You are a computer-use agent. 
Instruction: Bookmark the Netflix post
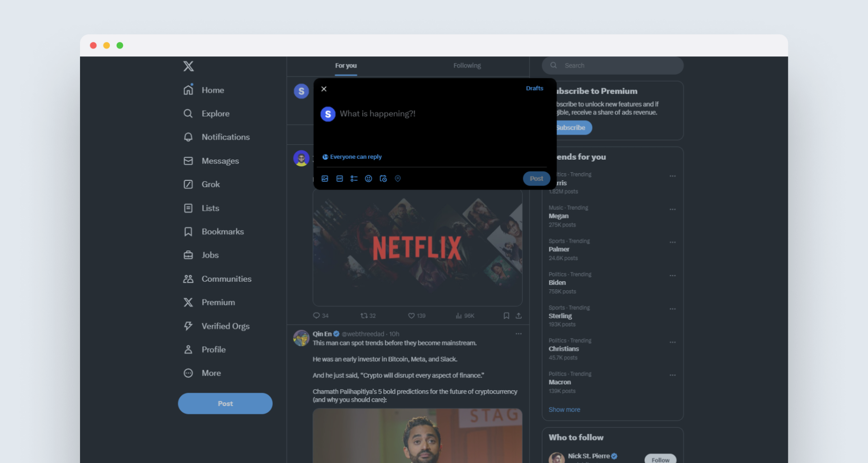(x=506, y=316)
